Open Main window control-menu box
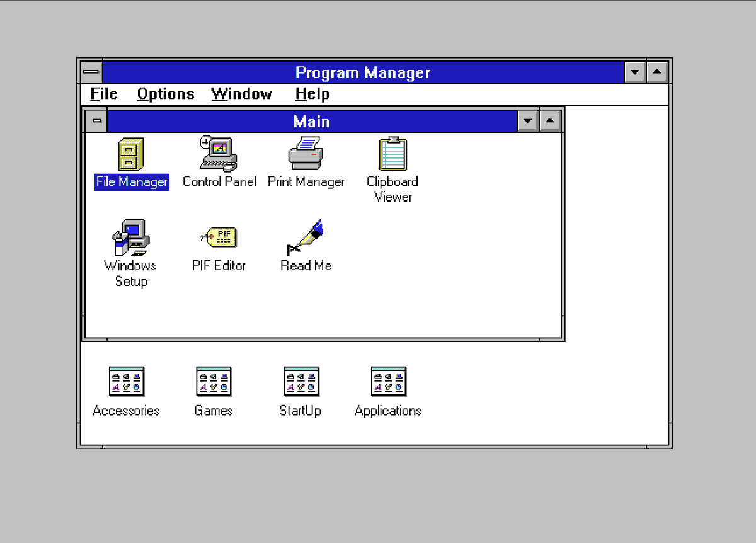The image size is (756, 543). pyautogui.click(x=96, y=120)
